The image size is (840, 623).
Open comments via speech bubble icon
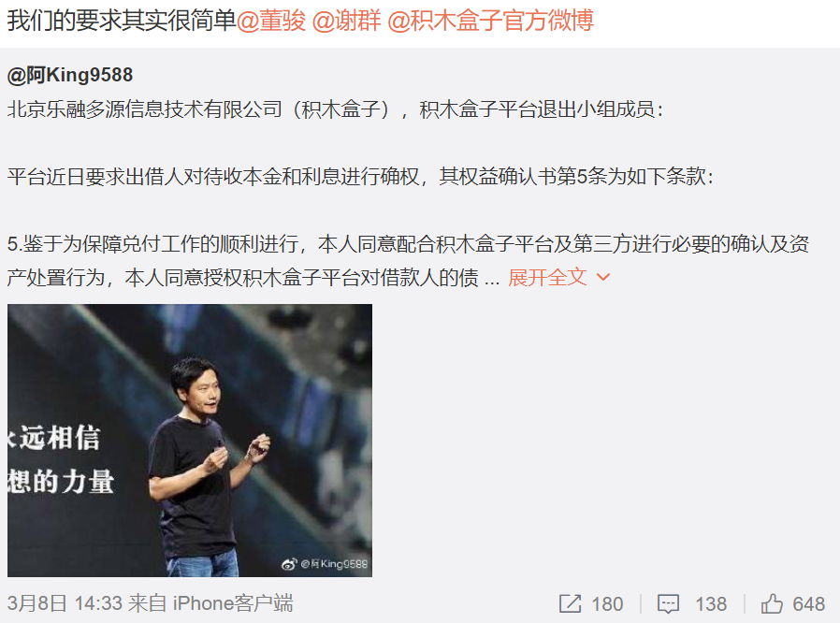pyautogui.click(x=669, y=603)
